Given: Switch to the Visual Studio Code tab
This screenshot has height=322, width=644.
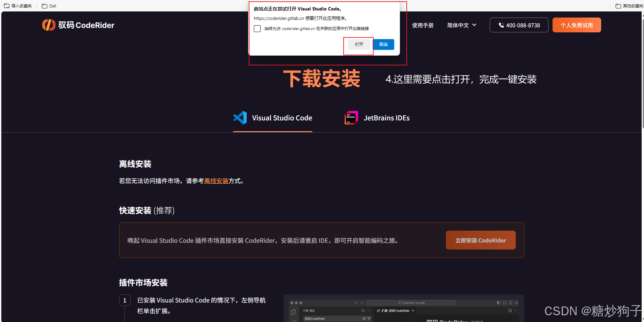Looking at the screenshot, I should 282,118.
